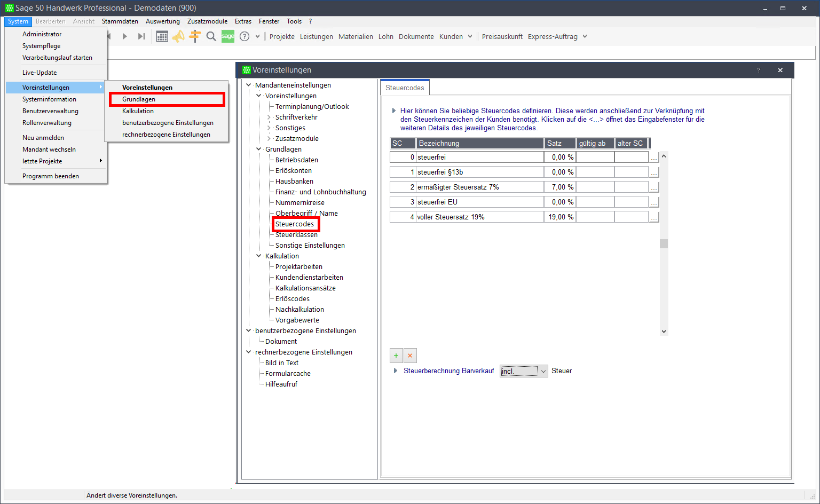Click the Express-Auftrag toolbar button
Image resolution: width=820 pixels, height=504 pixels.
click(553, 37)
